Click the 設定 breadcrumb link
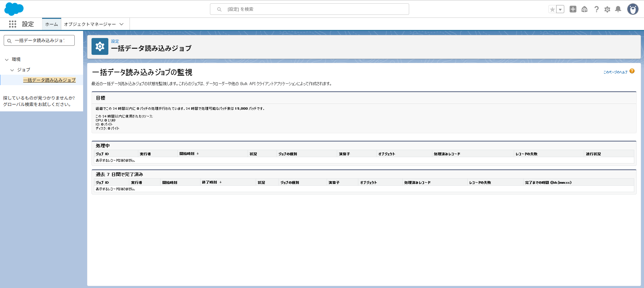 pyautogui.click(x=115, y=41)
